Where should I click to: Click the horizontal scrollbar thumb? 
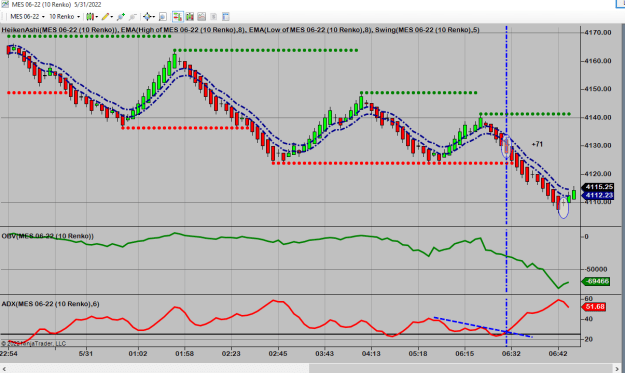pyautogui.click(x=461, y=369)
